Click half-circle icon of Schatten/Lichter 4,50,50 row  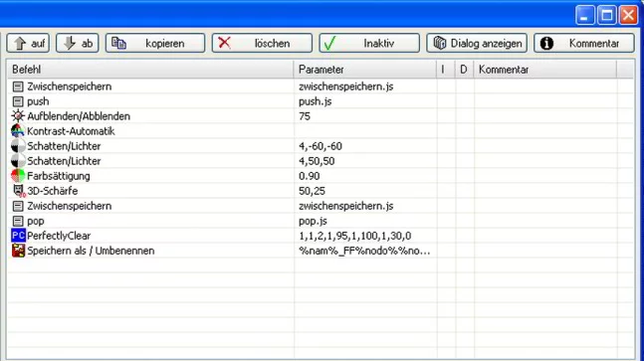pyautogui.click(x=18, y=161)
